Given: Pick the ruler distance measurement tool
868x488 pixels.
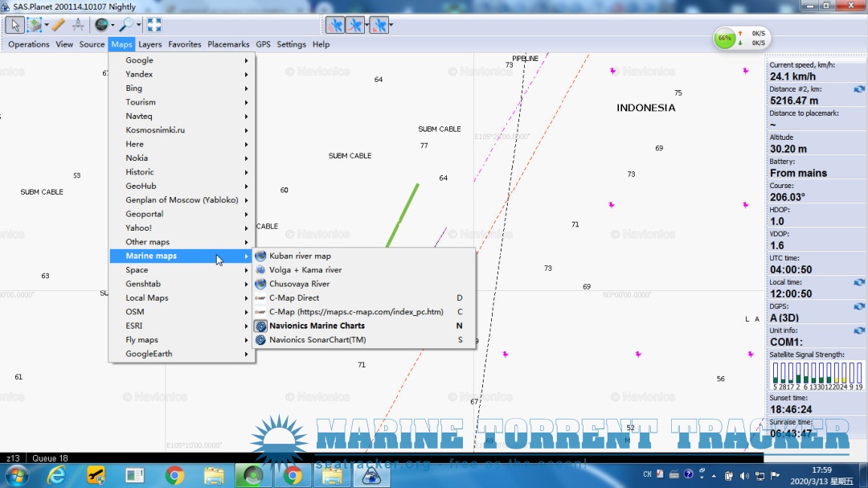Looking at the screenshot, I should 58,25.
